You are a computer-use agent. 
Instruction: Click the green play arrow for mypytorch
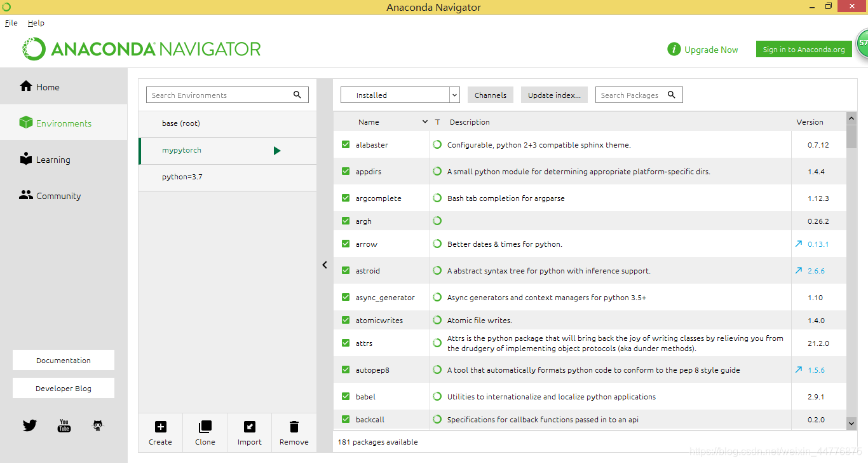(277, 151)
